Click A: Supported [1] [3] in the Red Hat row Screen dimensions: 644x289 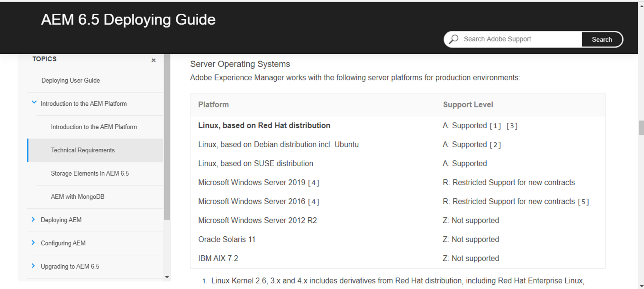480,126
